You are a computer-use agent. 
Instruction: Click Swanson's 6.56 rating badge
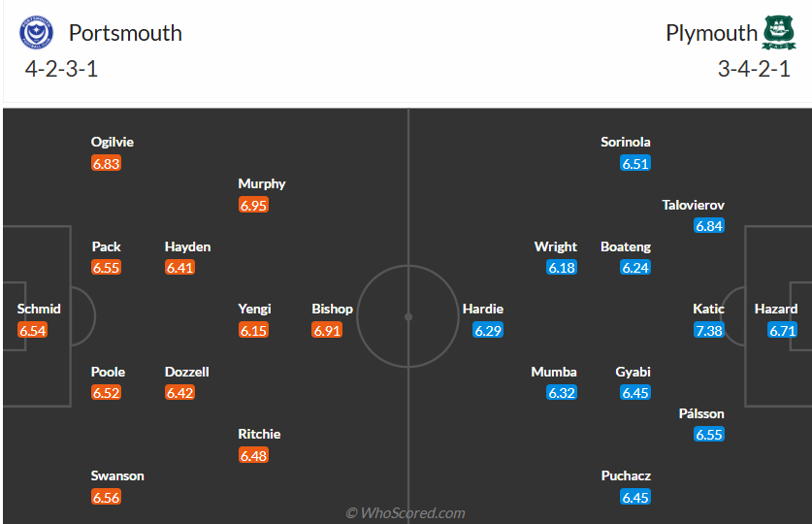pos(106,498)
